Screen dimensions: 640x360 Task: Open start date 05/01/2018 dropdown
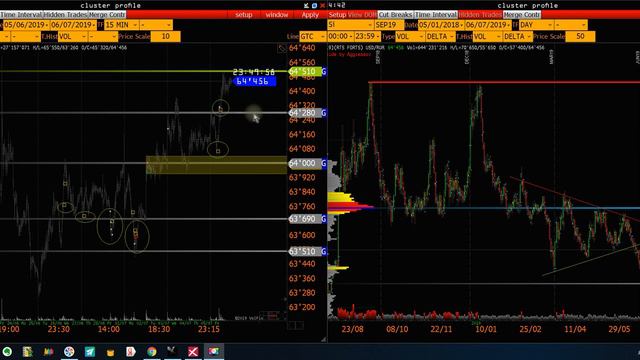point(440,25)
